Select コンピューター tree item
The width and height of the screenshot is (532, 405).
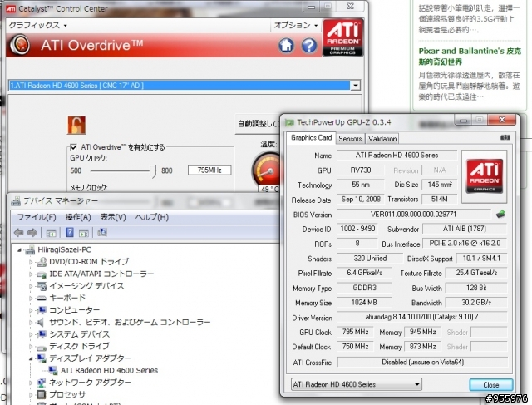click(x=74, y=310)
